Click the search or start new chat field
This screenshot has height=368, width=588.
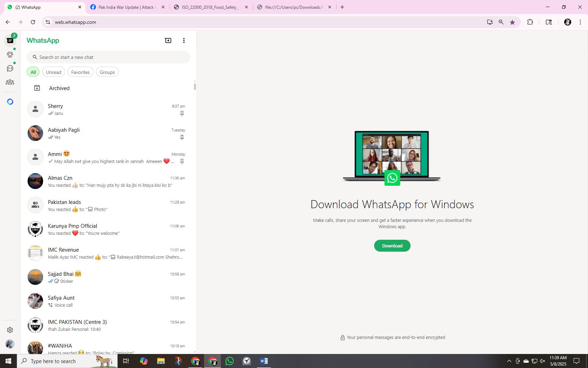pyautogui.click(x=108, y=57)
